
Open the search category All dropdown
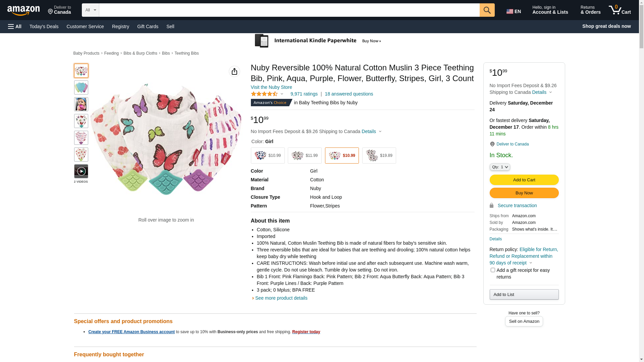click(x=90, y=10)
